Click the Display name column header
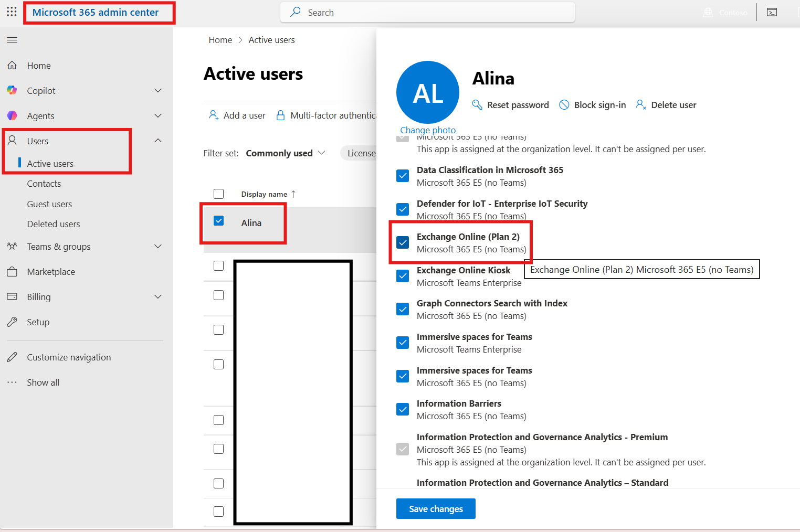 point(264,194)
